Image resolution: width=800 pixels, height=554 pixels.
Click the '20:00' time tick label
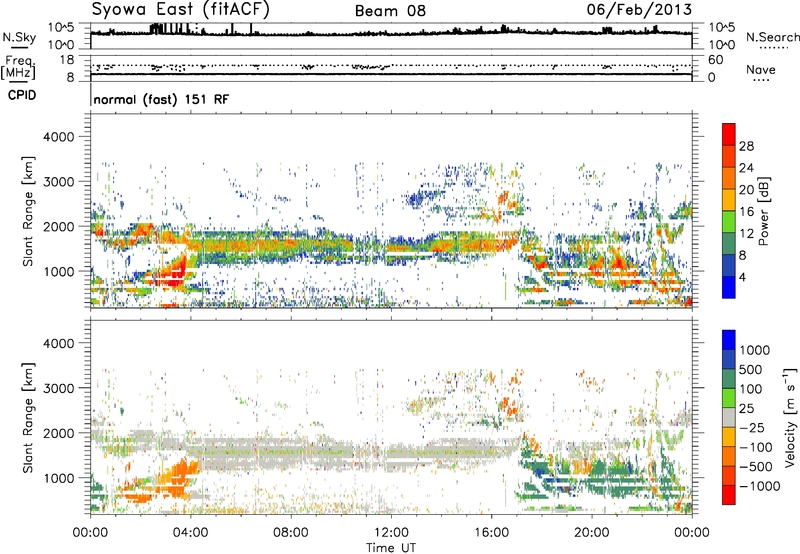point(592,533)
